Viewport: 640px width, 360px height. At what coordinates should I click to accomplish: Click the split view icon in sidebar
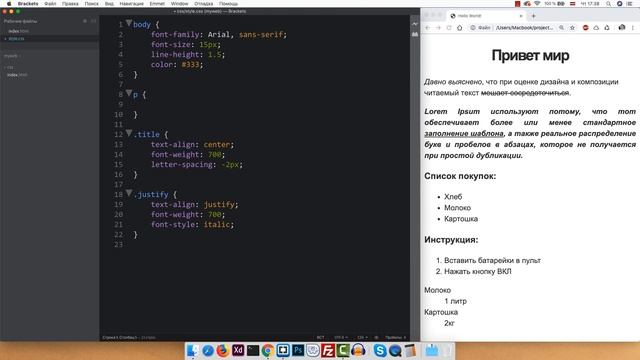pos(93,21)
